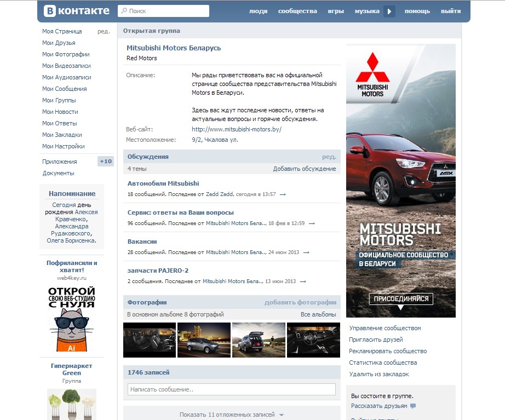Click ред. next to Моя Страница
This screenshot has height=420, width=505.
(104, 32)
